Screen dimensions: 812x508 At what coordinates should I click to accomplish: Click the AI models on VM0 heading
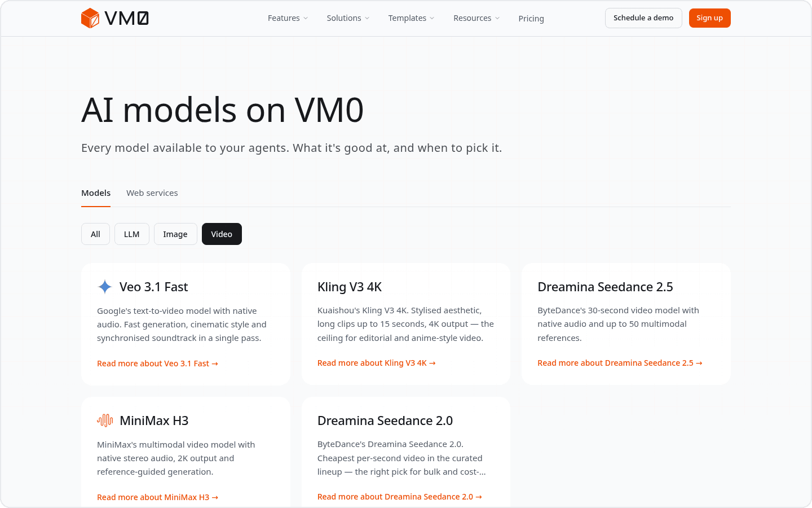(223, 110)
